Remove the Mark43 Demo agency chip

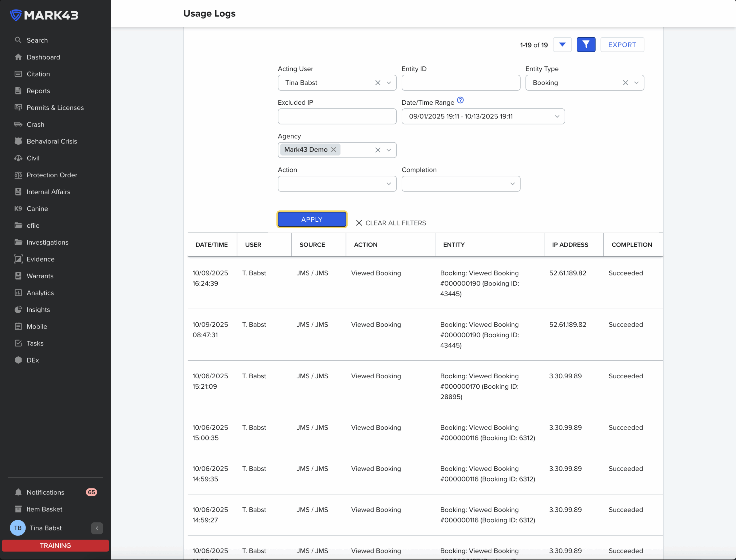[333, 150]
